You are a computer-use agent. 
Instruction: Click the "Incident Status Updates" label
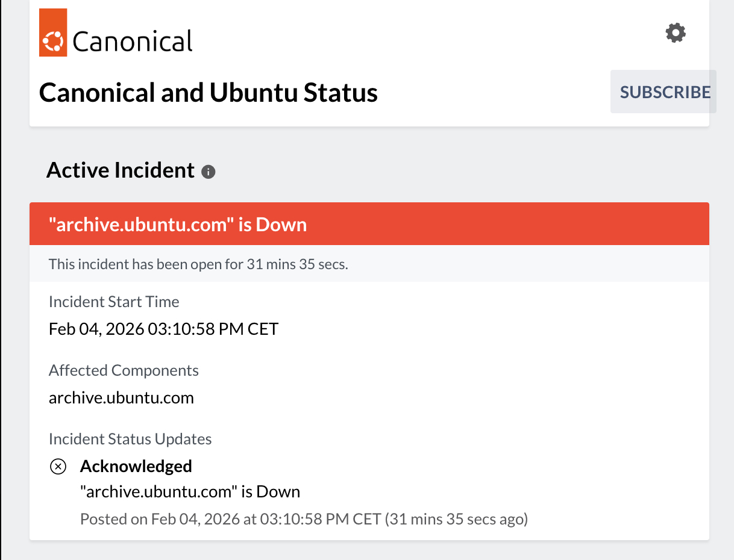[x=130, y=438]
